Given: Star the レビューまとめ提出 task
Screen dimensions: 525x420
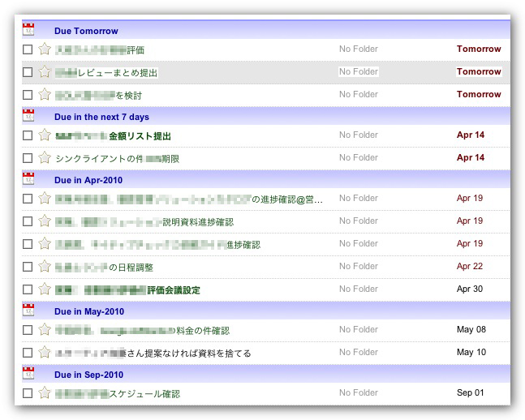Looking at the screenshot, I should tap(45, 72).
